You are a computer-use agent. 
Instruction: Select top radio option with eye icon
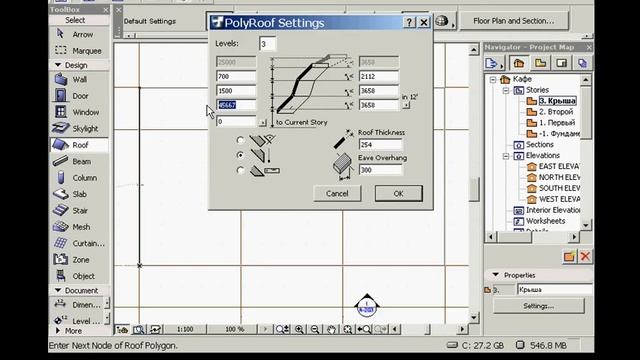pos(240,140)
